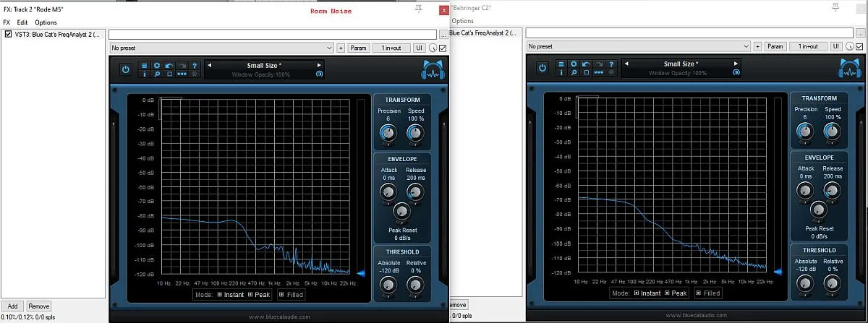Click the Param button in Behringer C2 window
The image size is (868, 323).
point(775,46)
